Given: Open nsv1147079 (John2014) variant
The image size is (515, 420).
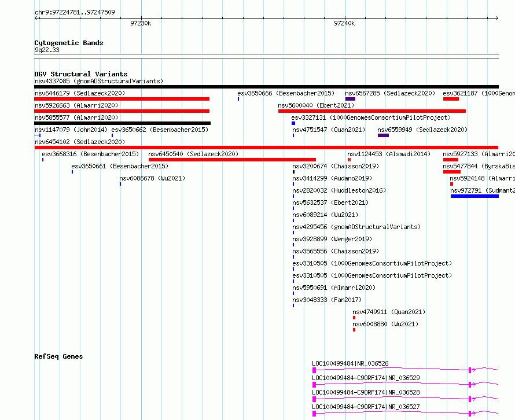Looking at the screenshot, I should [71, 130].
